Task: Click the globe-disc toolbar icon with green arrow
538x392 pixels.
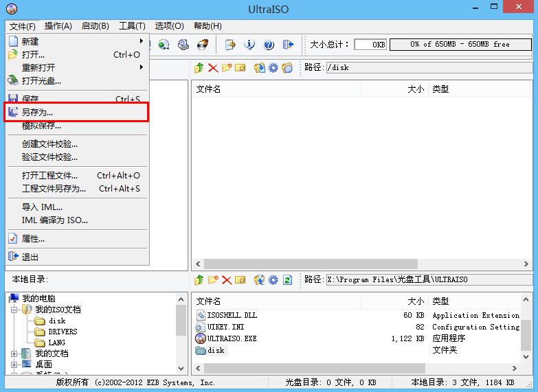Action: coord(164,45)
